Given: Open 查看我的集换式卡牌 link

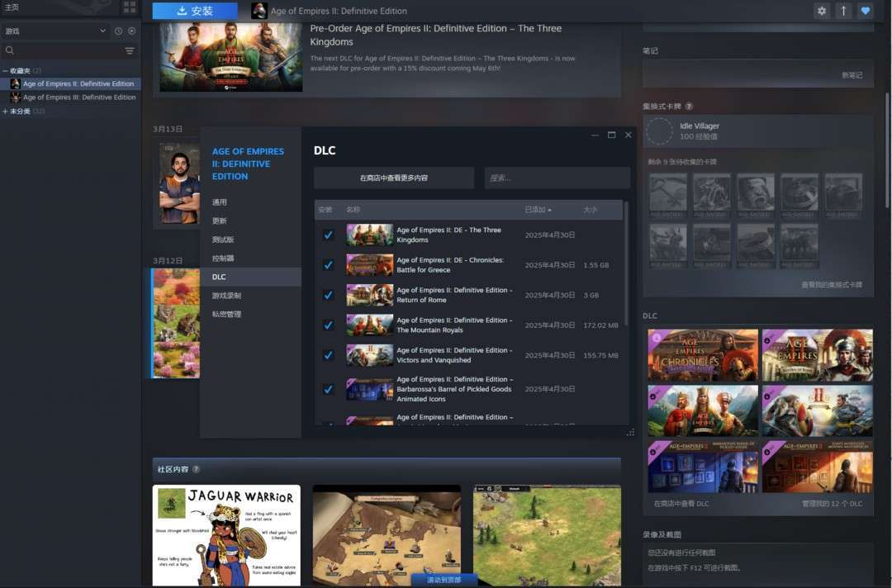Looking at the screenshot, I should [832, 285].
